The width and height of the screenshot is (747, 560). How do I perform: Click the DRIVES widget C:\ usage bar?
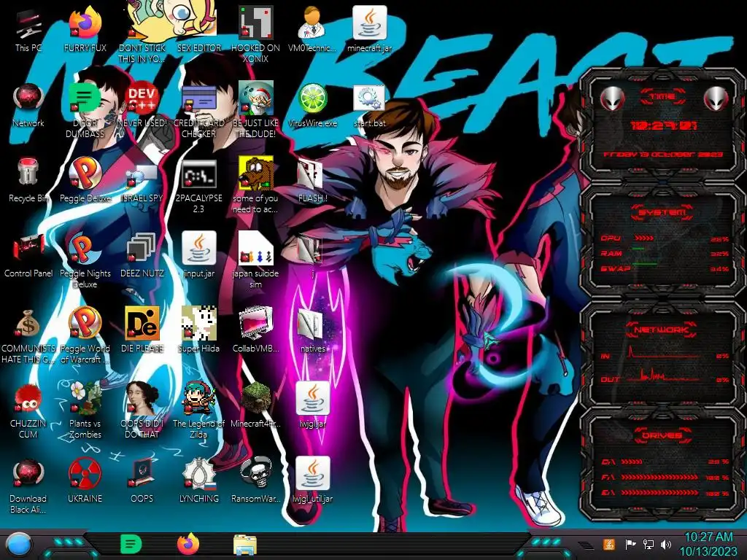[x=631, y=462]
